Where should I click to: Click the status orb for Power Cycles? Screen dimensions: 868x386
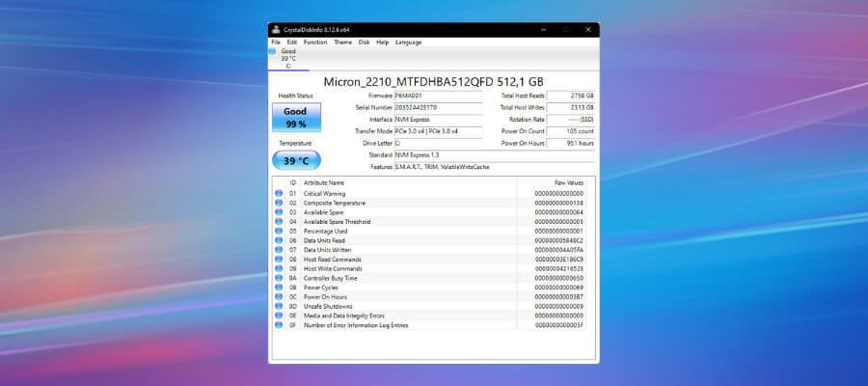click(x=279, y=288)
